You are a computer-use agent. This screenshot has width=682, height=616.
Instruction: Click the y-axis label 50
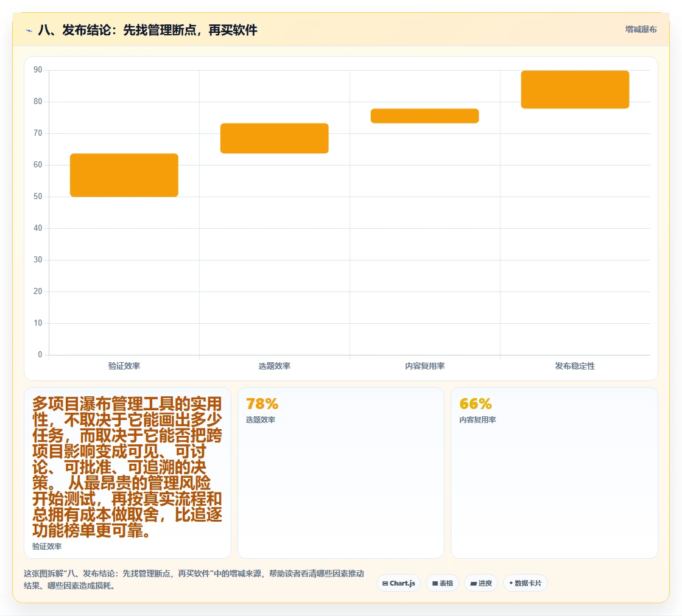pos(38,197)
